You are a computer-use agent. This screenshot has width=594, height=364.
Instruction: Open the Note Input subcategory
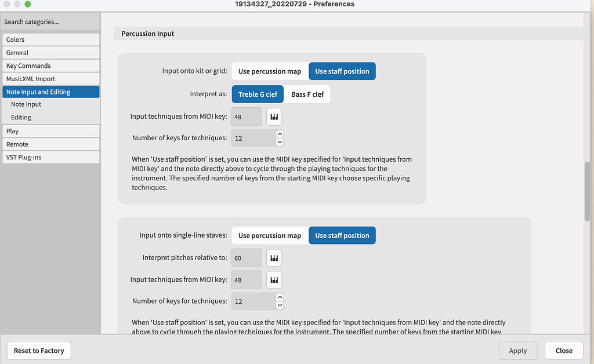tap(53, 104)
